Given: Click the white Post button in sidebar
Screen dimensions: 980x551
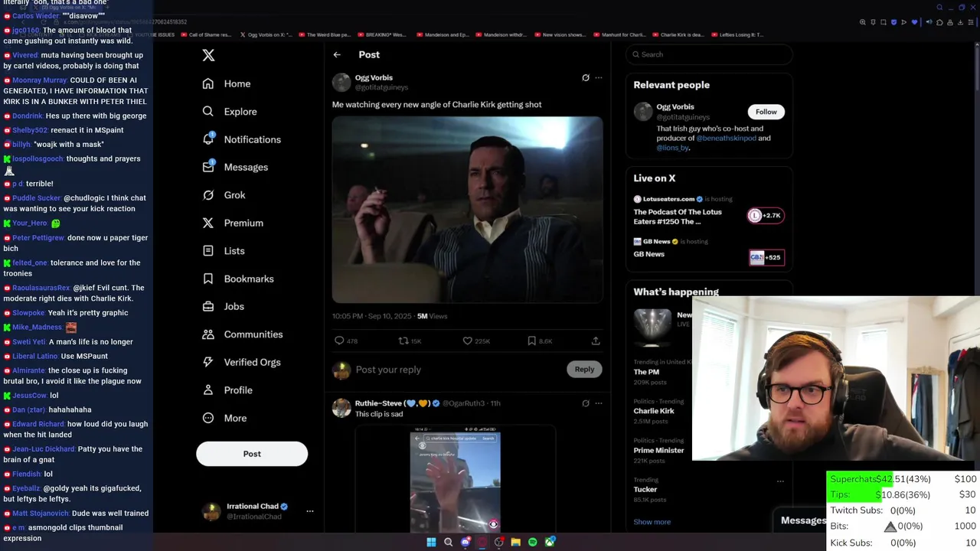Looking at the screenshot, I should pos(252,454).
